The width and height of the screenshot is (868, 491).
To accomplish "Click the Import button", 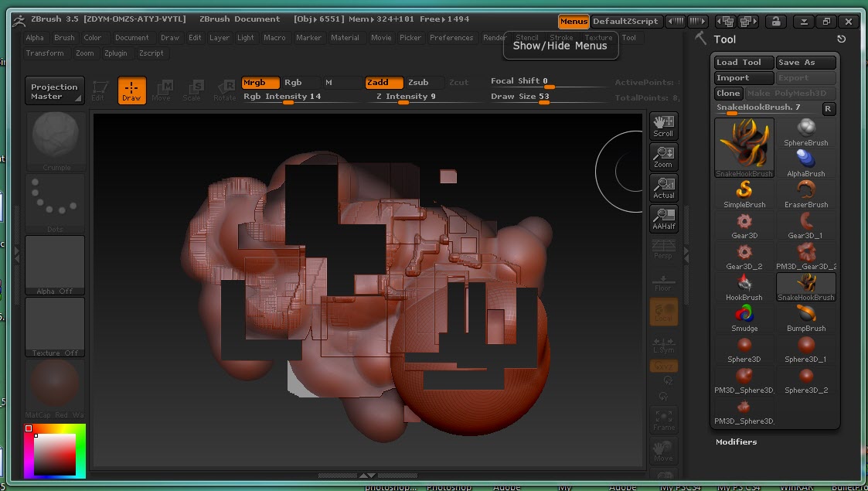I will click(744, 78).
